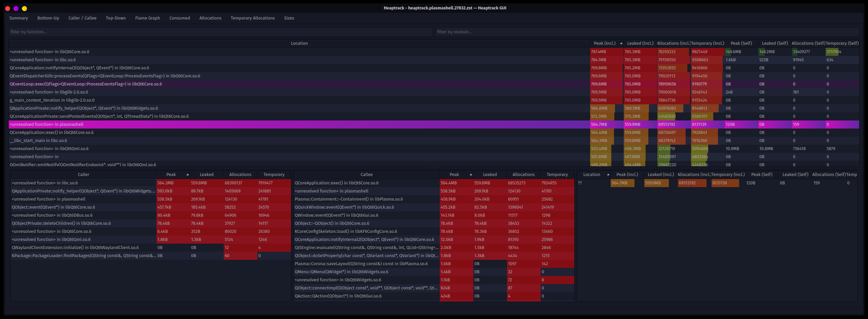Click sort arrow on Peak (Incl.) header
Screen dimensions: 868x319
pyautogui.click(x=621, y=43)
